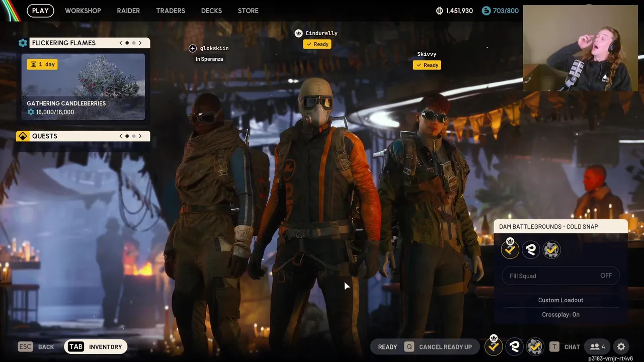The height and width of the screenshot is (362, 644).
Task: Open the DECKS tab
Action: click(x=211, y=11)
